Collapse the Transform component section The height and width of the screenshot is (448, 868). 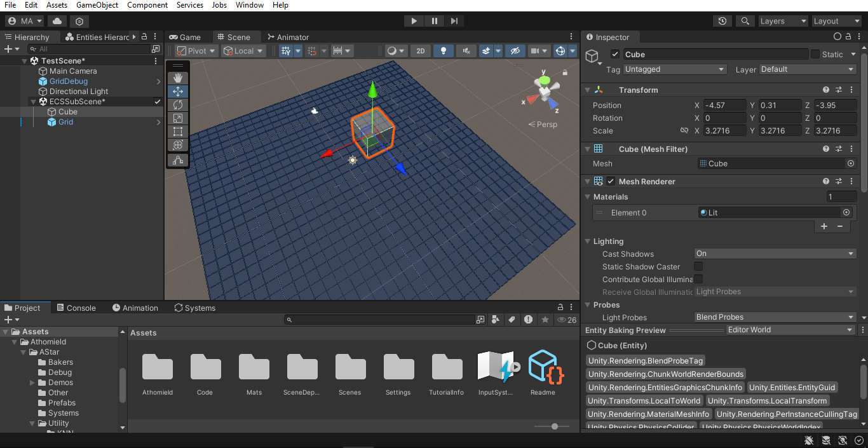tap(588, 90)
